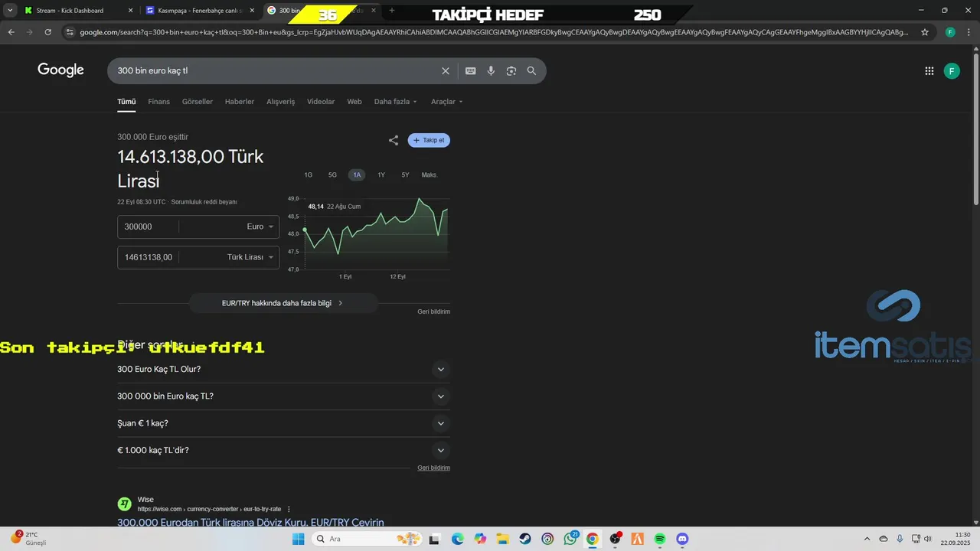Open the Google account avatar F
The width and height of the screenshot is (980, 551).
point(952,71)
